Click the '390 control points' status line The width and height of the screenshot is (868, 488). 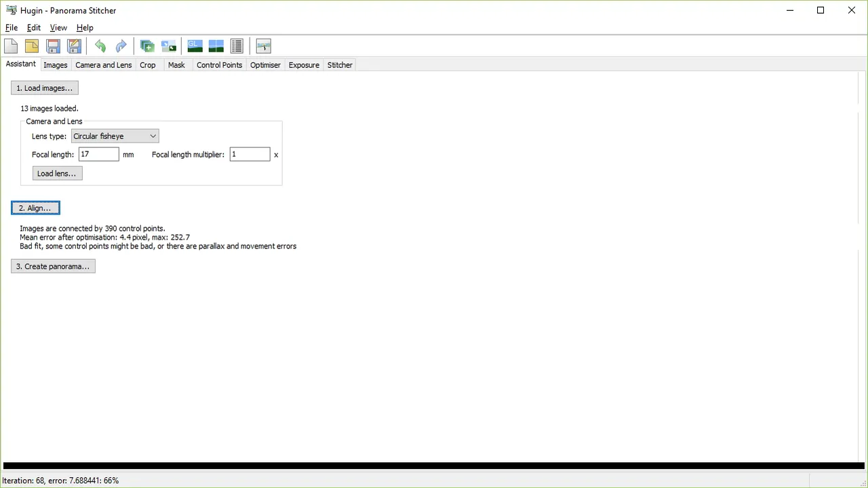pyautogui.click(x=92, y=229)
